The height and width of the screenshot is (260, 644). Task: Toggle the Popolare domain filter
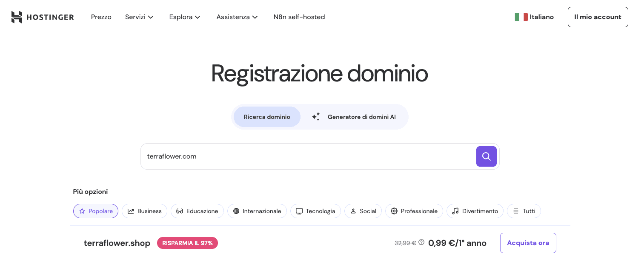[96, 211]
